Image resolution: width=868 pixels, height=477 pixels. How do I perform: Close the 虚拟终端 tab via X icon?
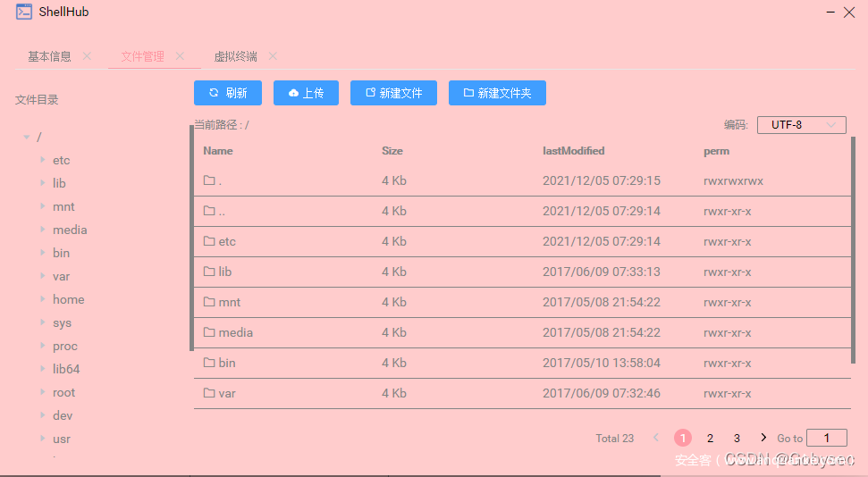(273, 56)
